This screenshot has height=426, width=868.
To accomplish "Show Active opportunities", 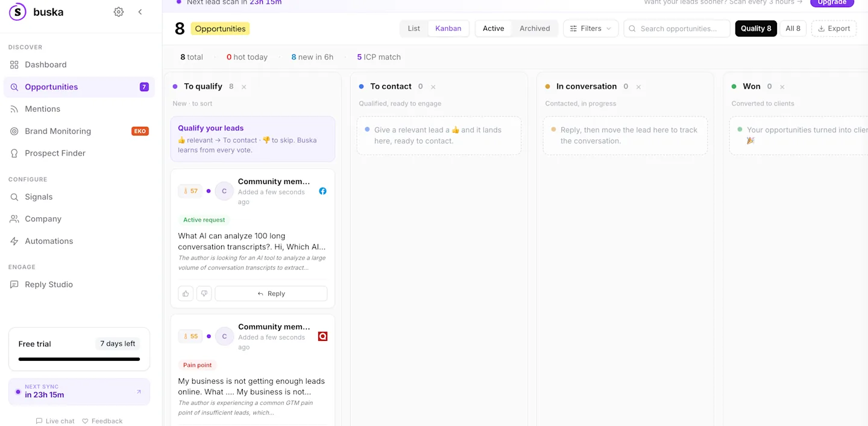I will [493, 28].
